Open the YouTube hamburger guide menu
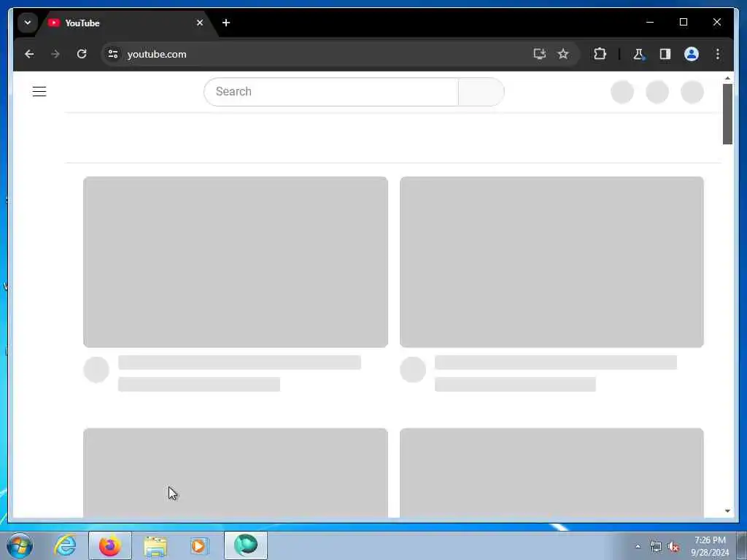The image size is (747, 560). click(x=39, y=91)
